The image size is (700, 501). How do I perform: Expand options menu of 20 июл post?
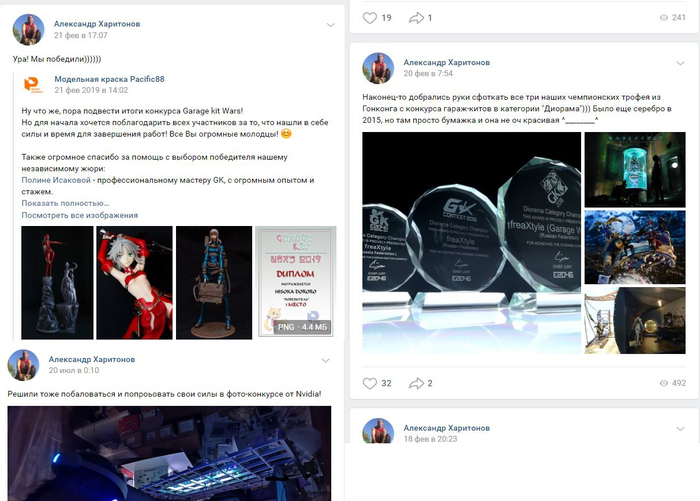[x=325, y=360]
